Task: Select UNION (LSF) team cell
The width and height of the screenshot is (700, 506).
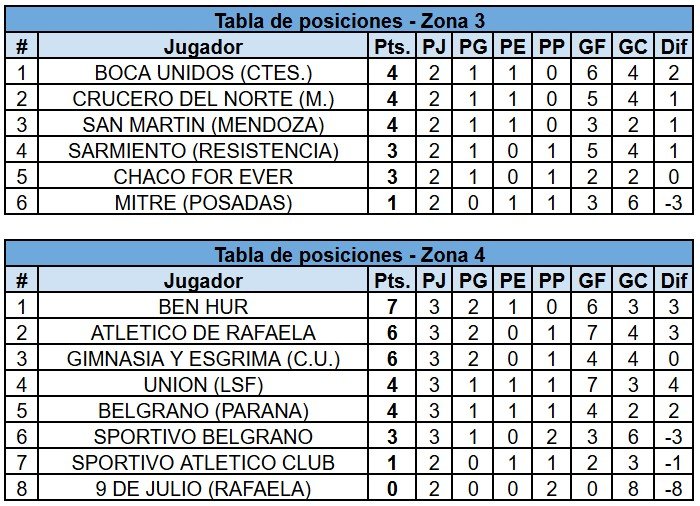Action: (x=204, y=385)
